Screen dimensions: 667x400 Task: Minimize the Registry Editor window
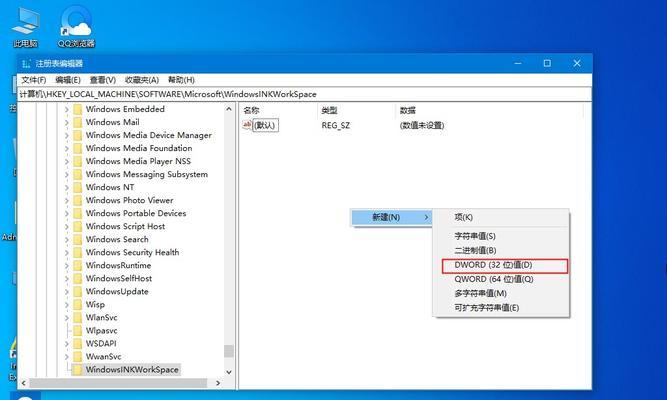coord(518,63)
